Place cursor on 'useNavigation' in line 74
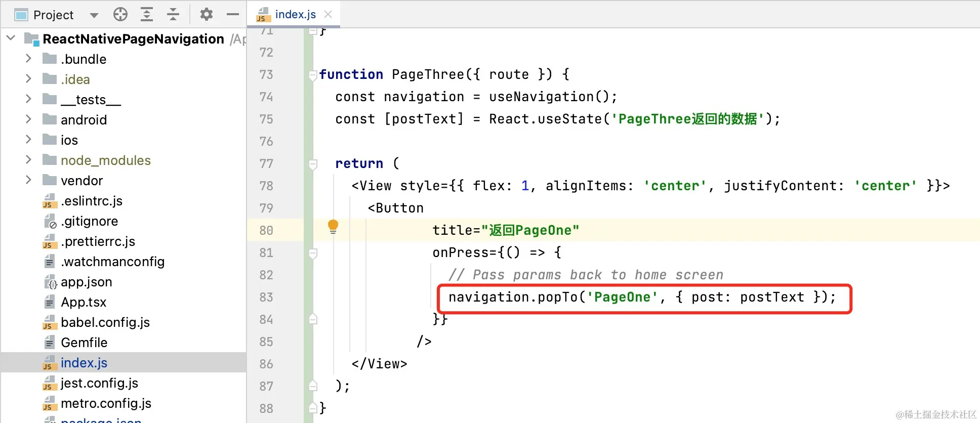The image size is (980, 423). [x=542, y=97]
